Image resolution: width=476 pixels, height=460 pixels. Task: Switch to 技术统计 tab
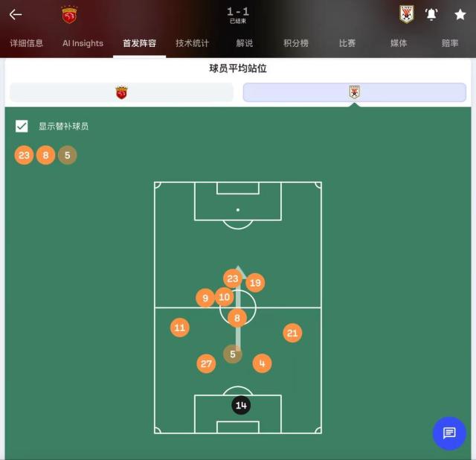192,43
